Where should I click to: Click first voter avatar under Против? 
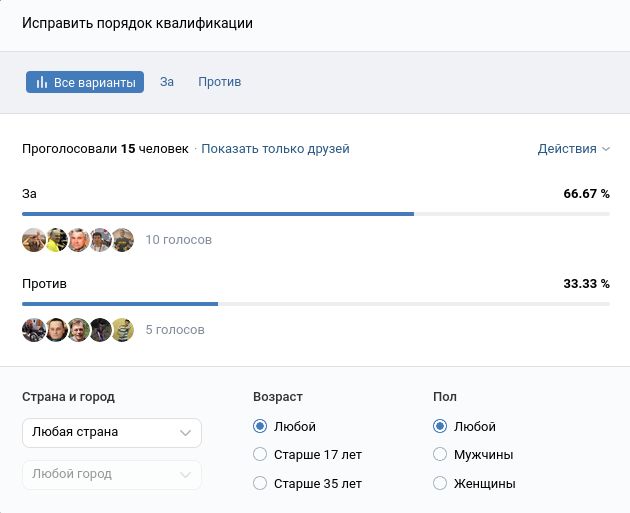pyautogui.click(x=33, y=330)
